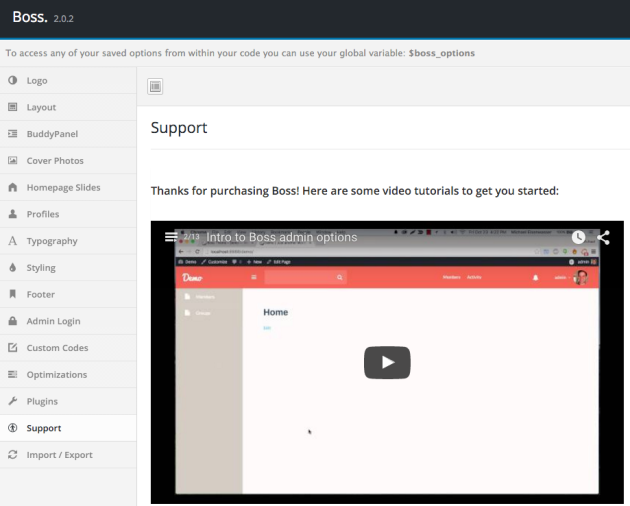Click the video Share icon
Screen dimensions: 630x506
coord(603,238)
